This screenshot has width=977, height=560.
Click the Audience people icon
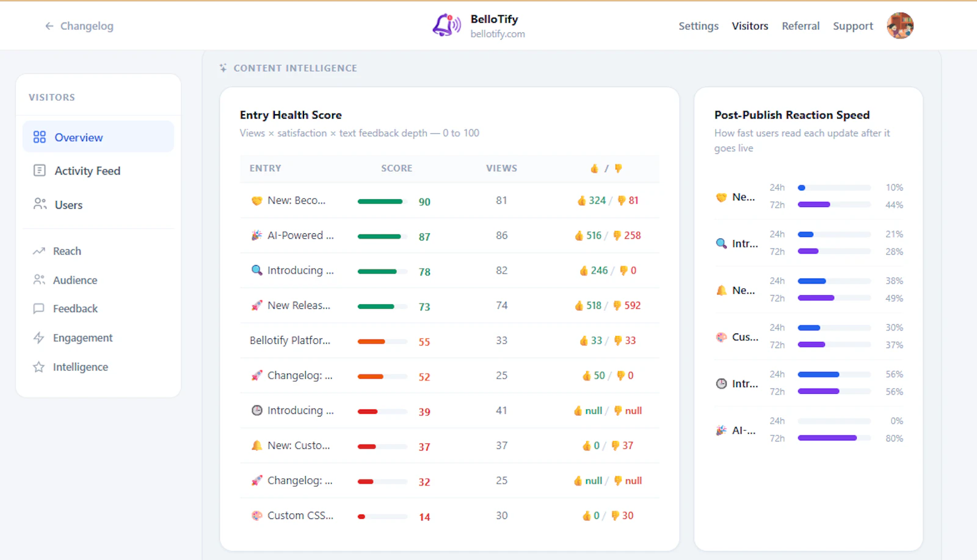[39, 280]
